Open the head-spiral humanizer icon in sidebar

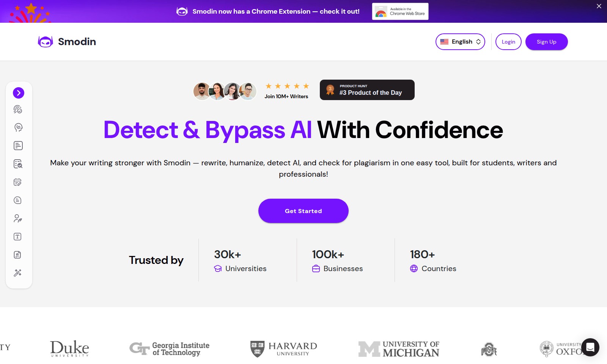click(x=18, y=127)
